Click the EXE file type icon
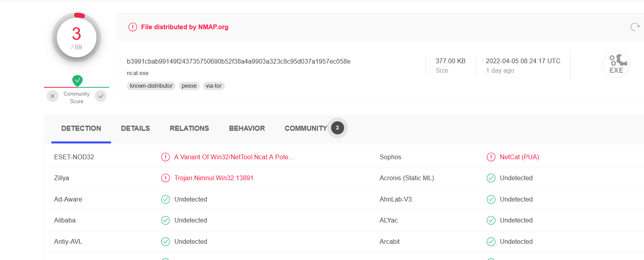 pyautogui.click(x=616, y=64)
